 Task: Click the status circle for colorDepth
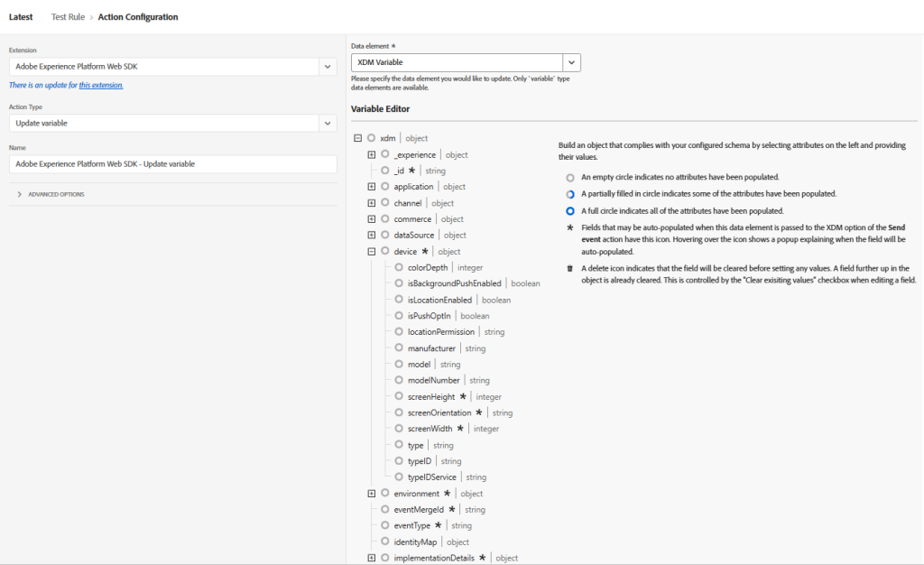399,267
